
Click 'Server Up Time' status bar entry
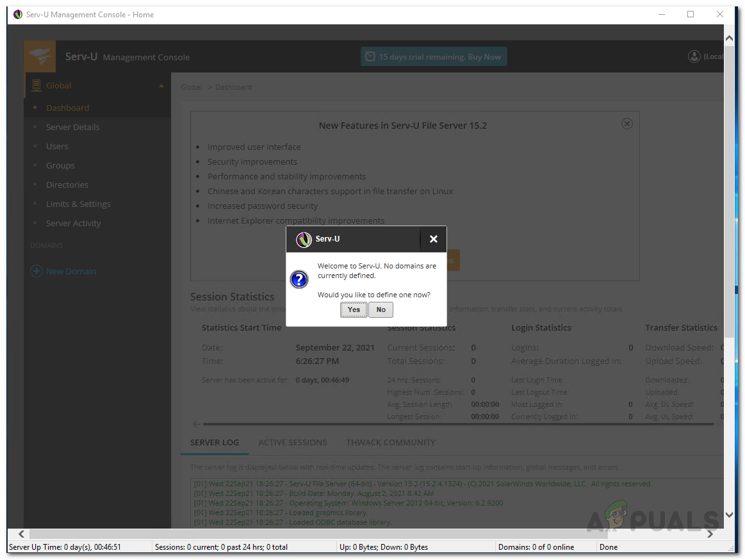tap(65, 547)
